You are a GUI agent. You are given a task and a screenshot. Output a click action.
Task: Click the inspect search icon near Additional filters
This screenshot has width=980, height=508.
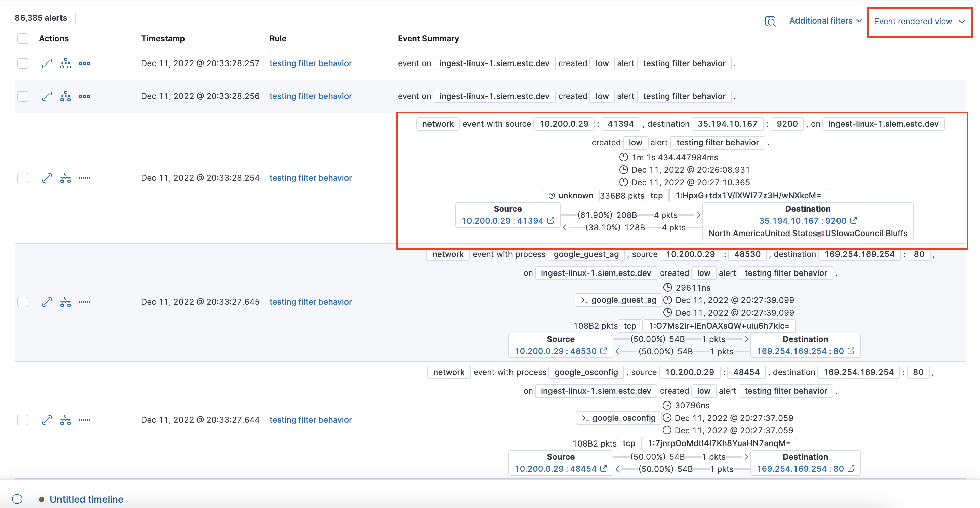(770, 21)
